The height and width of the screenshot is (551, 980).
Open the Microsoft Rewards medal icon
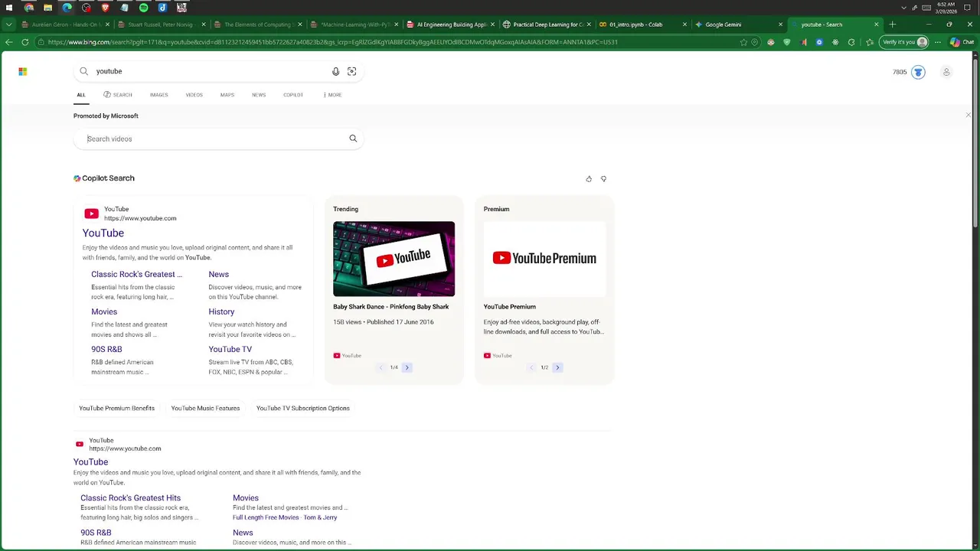click(x=918, y=72)
